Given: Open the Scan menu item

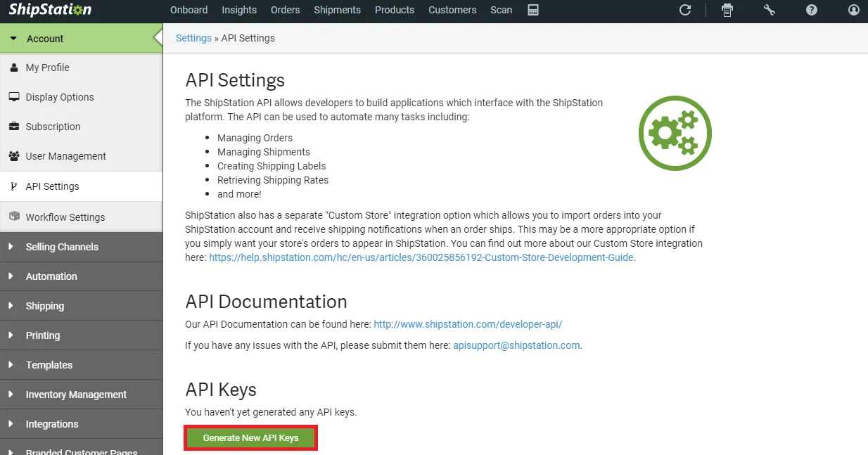Looking at the screenshot, I should (502, 10).
